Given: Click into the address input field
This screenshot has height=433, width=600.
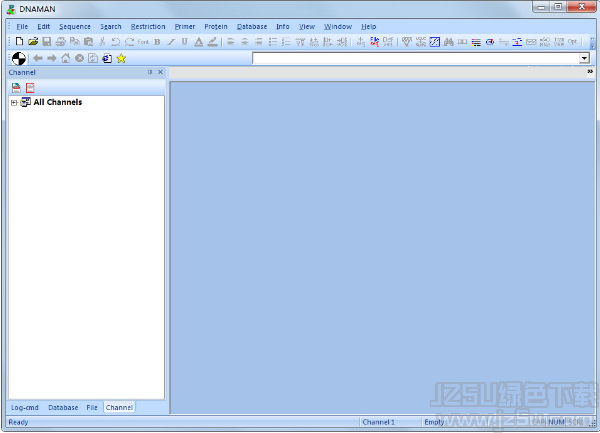Looking at the screenshot, I should [416, 58].
